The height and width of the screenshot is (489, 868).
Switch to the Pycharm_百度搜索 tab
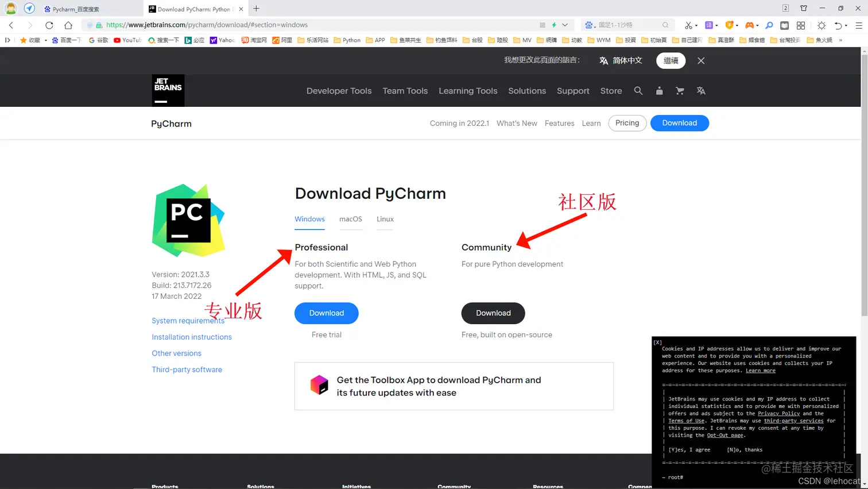[x=75, y=9]
